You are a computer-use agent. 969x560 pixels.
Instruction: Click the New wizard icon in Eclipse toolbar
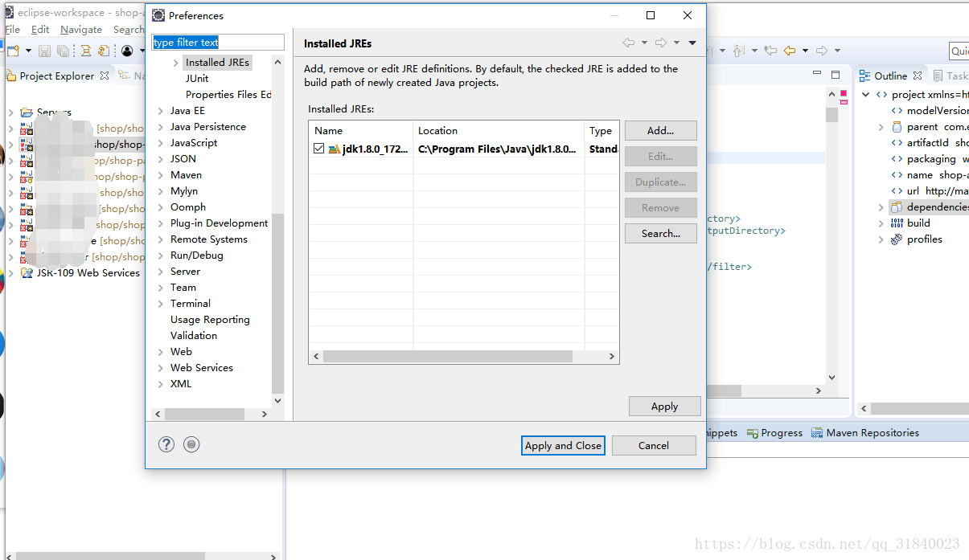[13, 51]
